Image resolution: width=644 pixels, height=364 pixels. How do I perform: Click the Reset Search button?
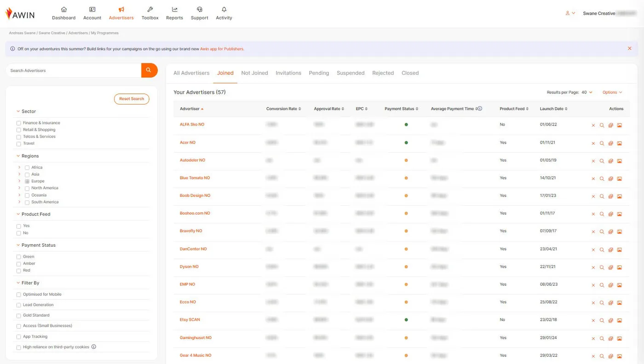tap(132, 99)
